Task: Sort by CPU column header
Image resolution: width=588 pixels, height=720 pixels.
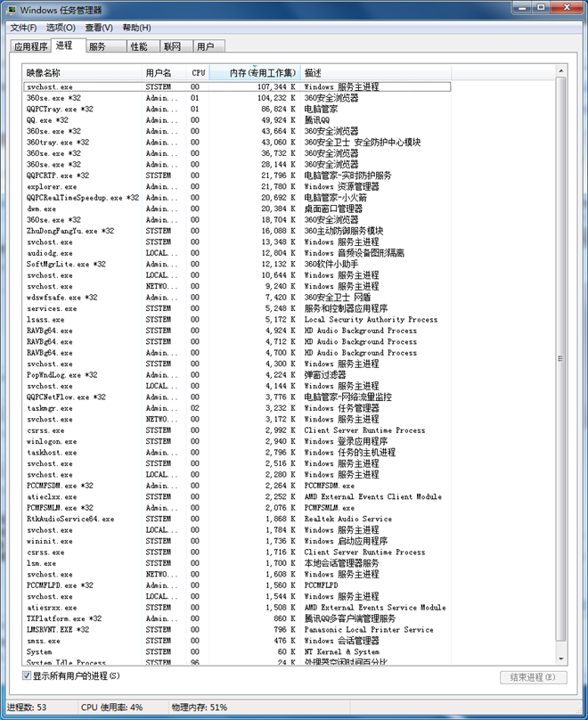Action: click(198, 72)
